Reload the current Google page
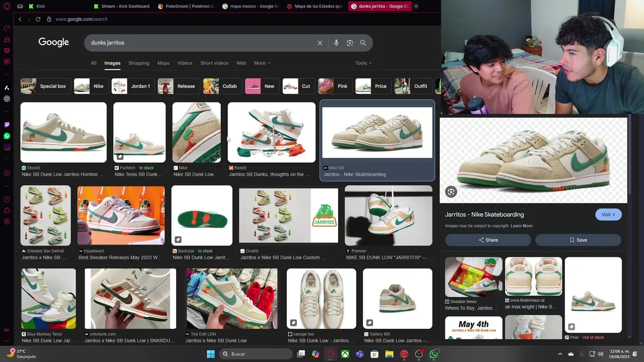The height and width of the screenshot is (362, 644). pyautogui.click(x=38, y=19)
